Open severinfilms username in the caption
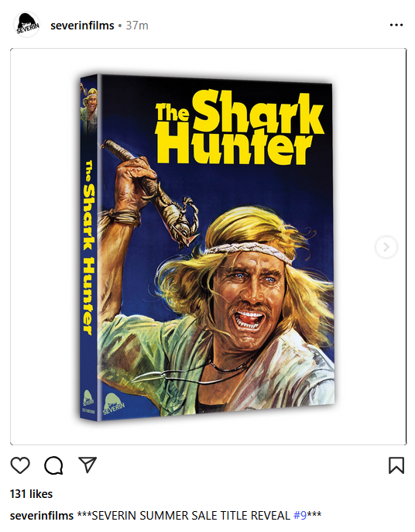The height and width of the screenshot is (532, 415). pyautogui.click(x=42, y=516)
